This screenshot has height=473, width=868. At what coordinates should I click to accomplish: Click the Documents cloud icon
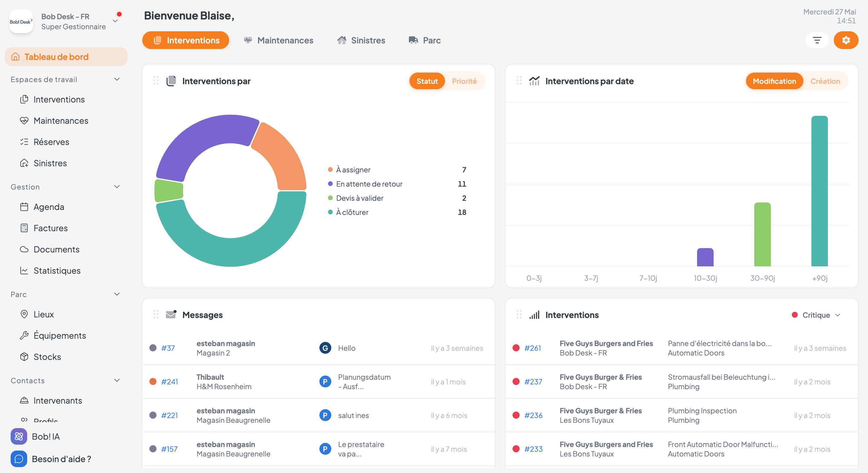tap(24, 249)
